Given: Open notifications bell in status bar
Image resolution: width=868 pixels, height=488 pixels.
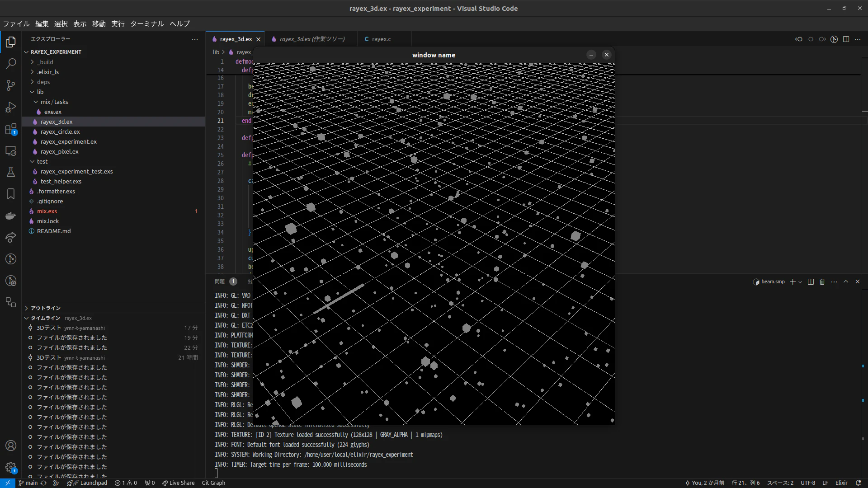Looking at the screenshot, I should pos(858,483).
